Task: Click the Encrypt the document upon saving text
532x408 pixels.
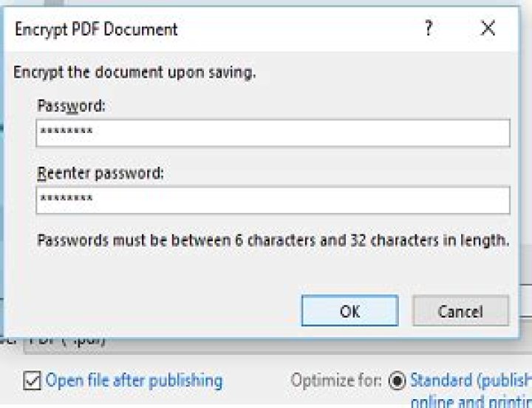Action: (x=135, y=72)
